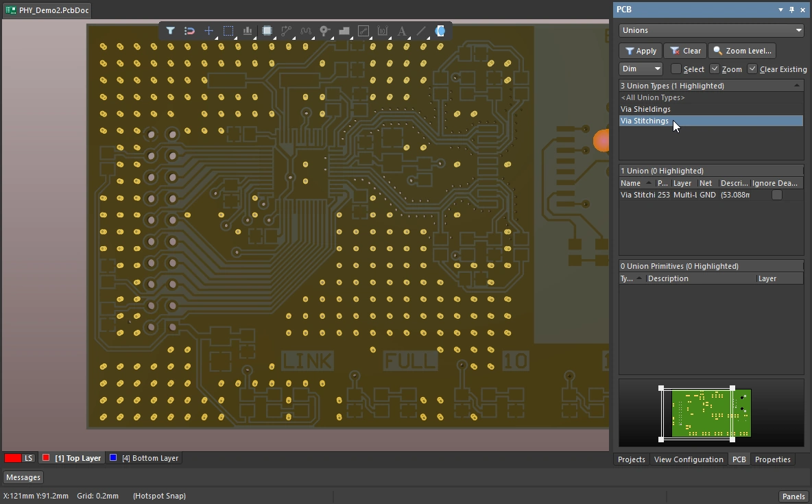
Task: Pick the Place Line tool icon
Action: 421,31
